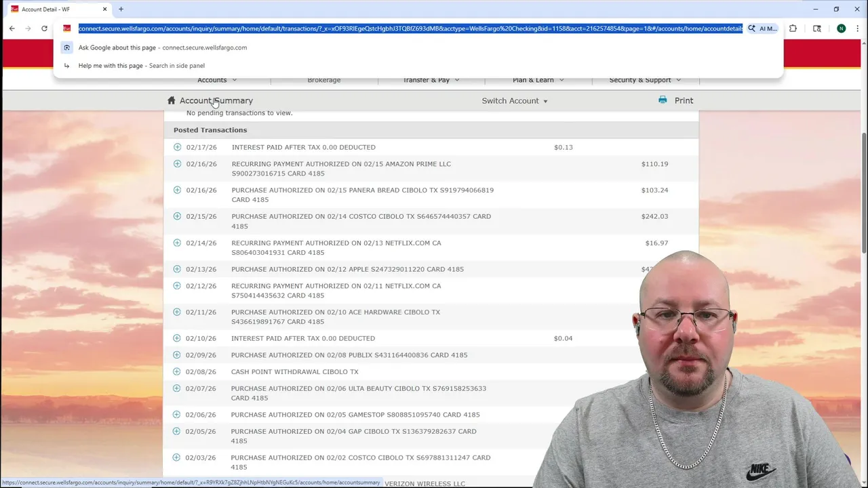The height and width of the screenshot is (488, 868).
Task: Click the $110.19 Amazon Prime amount
Action: coord(654,164)
